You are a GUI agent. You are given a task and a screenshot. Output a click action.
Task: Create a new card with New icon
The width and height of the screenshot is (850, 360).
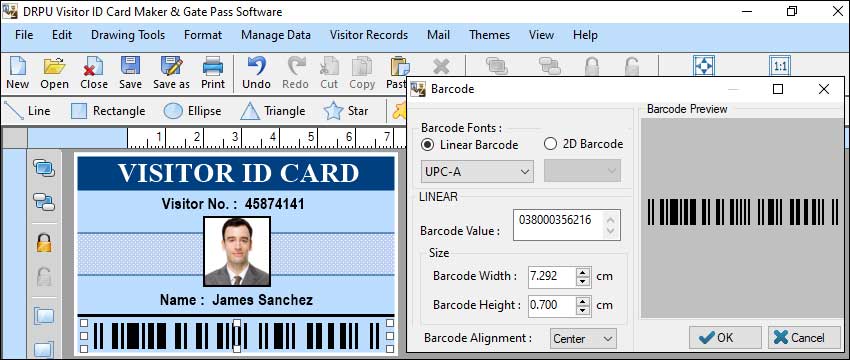[17, 73]
